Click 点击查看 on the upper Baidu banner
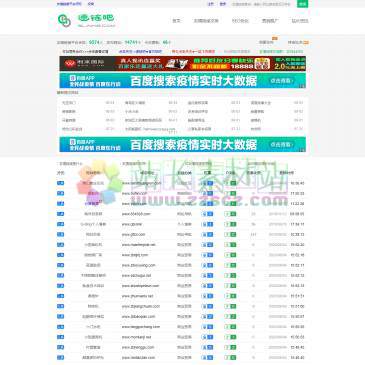Viewport: 365px width, 365px height. coord(281,81)
